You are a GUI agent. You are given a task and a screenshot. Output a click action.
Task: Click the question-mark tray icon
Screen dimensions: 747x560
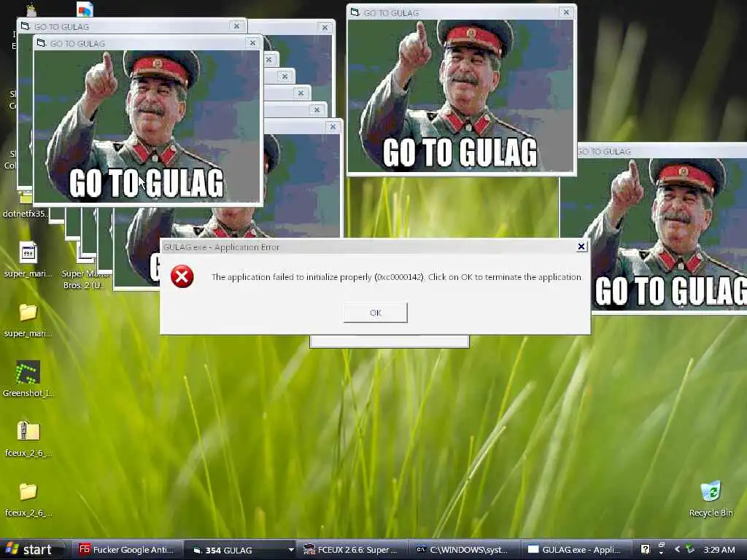click(x=645, y=550)
